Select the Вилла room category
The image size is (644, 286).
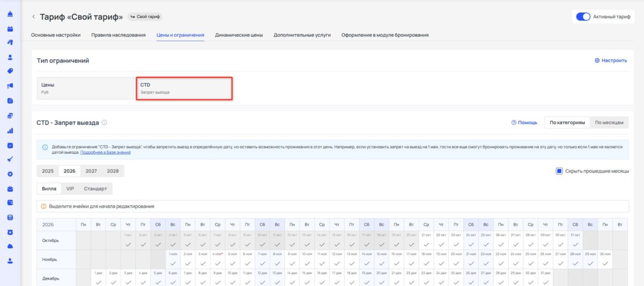[49, 189]
